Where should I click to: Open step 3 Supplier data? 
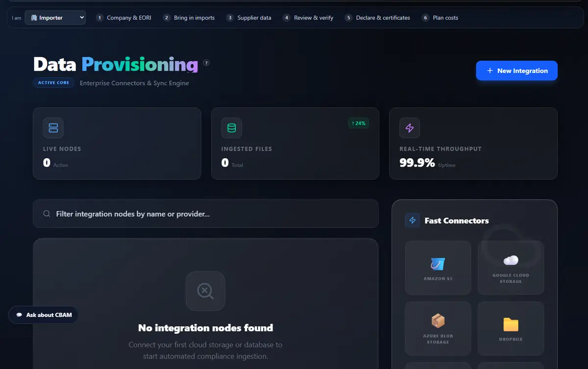[x=248, y=18]
